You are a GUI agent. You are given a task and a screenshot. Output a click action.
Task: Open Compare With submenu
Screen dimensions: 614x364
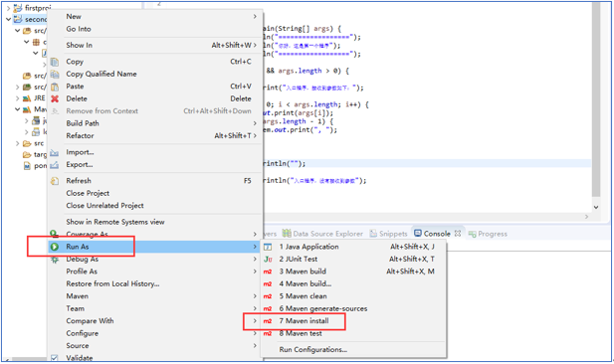(x=154, y=321)
